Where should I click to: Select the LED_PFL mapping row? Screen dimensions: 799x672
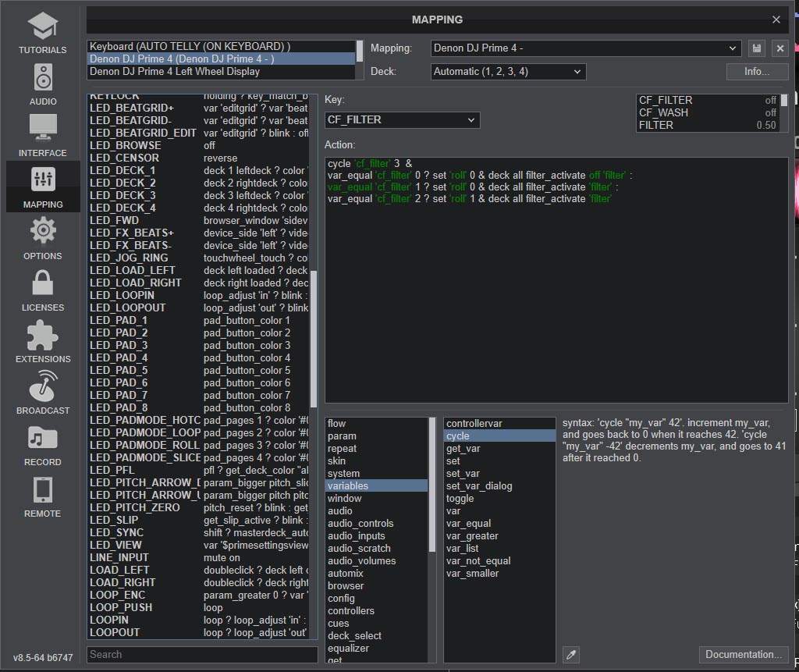(198, 471)
